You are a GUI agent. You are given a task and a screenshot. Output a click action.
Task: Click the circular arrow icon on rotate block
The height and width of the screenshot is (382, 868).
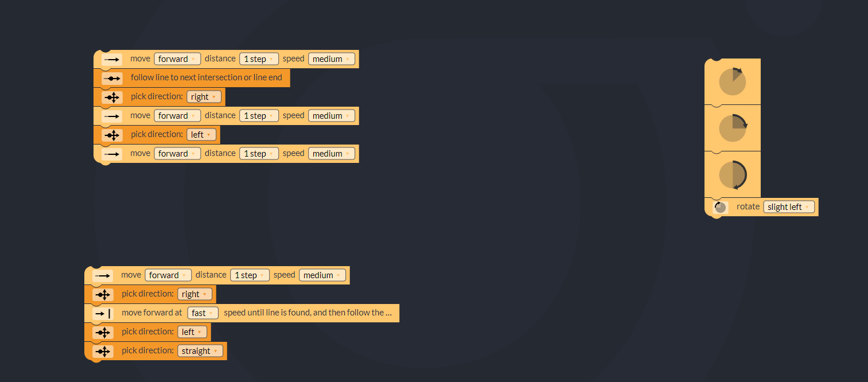[x=721, y=207]
